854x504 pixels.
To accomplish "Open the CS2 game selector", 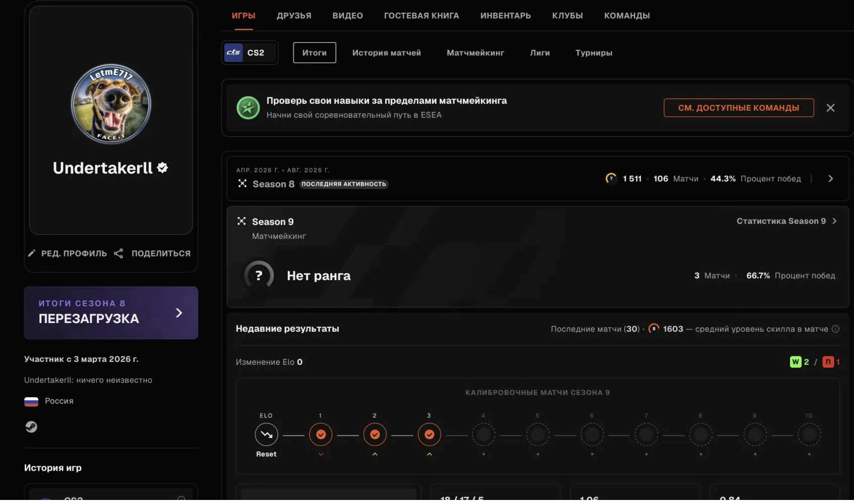I will click(250, 52).
